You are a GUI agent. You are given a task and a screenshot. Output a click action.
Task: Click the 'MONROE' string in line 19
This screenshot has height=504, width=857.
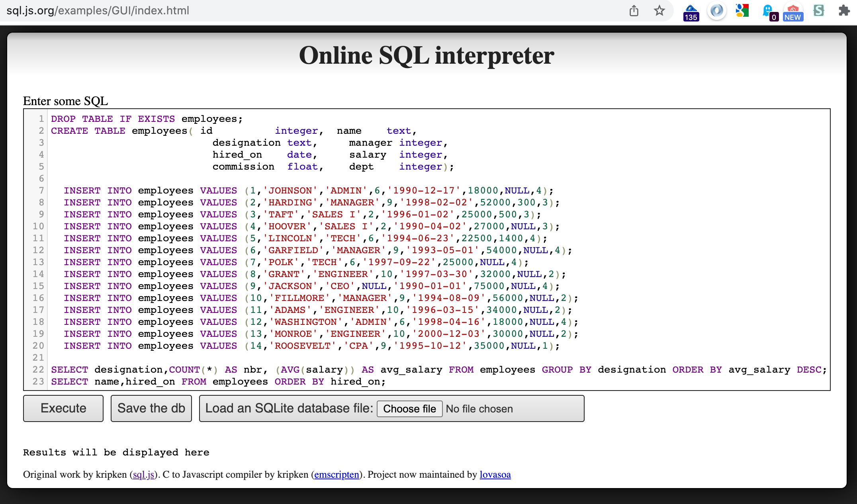293,334
